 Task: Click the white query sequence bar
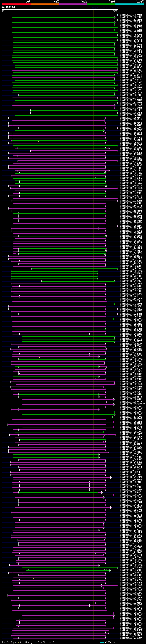(60, 10)
